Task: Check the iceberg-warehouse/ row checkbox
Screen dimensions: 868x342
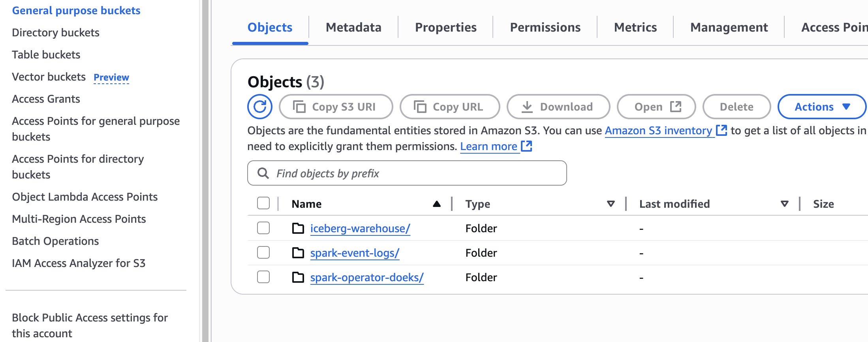Action: pyautogui.click(x=263, y=228)
